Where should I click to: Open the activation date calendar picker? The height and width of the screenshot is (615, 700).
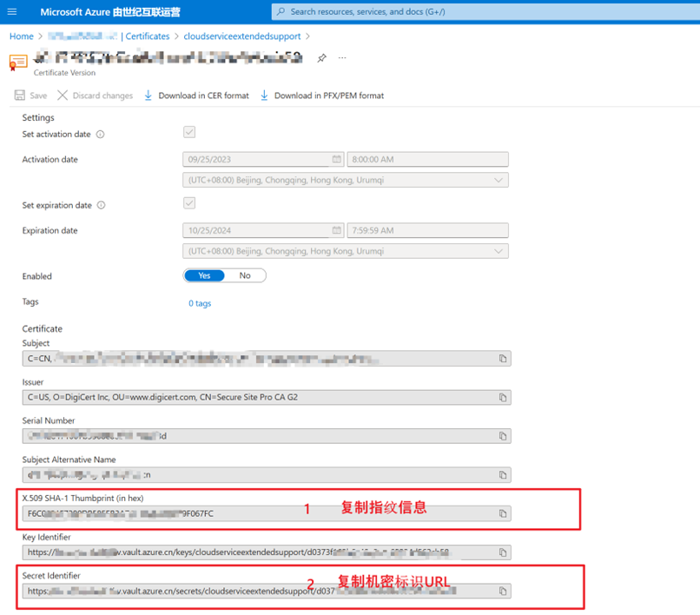pyautogui.click(x=336, y=160)
